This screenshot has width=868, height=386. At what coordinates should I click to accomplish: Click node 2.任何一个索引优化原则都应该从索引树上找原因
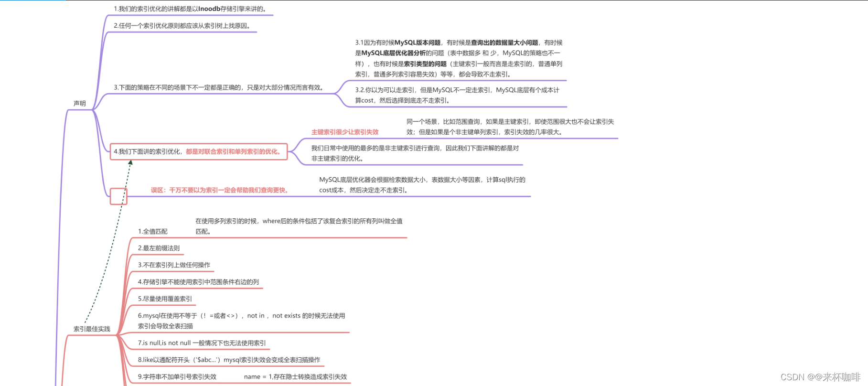point(183,26)
